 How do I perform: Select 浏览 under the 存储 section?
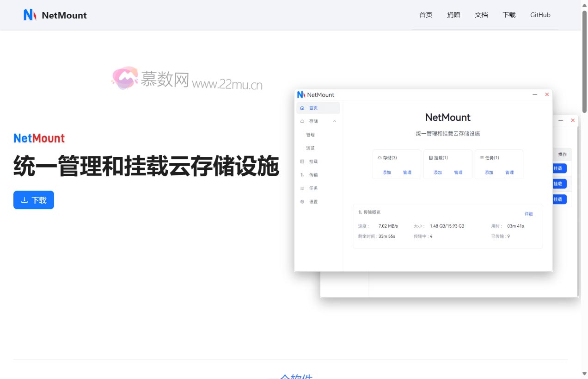coord(310,148)
